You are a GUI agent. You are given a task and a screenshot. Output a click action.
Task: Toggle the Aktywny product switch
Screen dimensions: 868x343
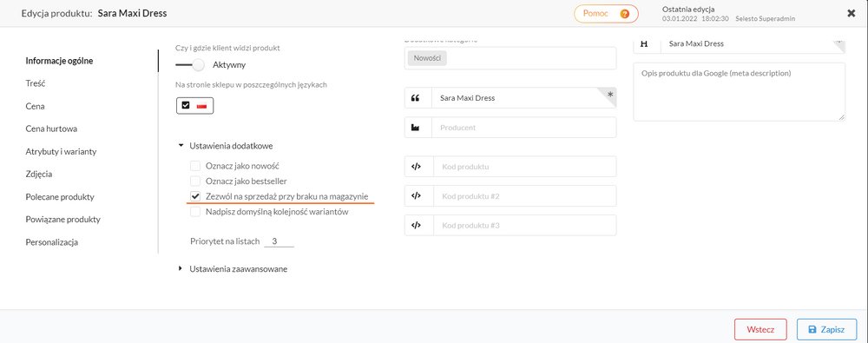coord(190,65)
